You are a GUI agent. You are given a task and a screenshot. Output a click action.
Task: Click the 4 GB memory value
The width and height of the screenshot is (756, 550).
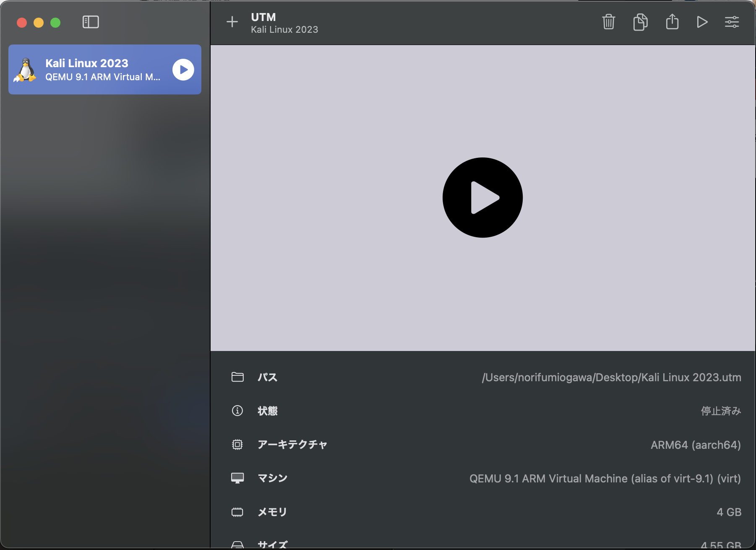click(729, 512)
